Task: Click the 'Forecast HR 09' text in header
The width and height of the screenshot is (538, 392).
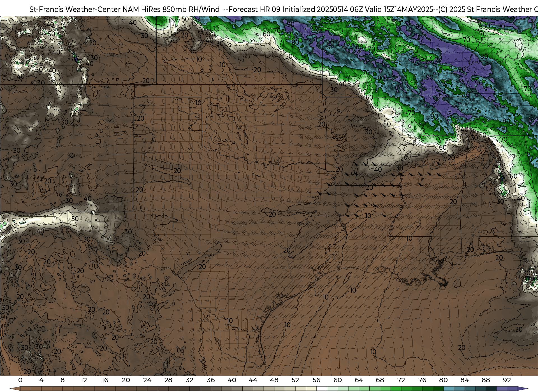Action: [254, 10]
